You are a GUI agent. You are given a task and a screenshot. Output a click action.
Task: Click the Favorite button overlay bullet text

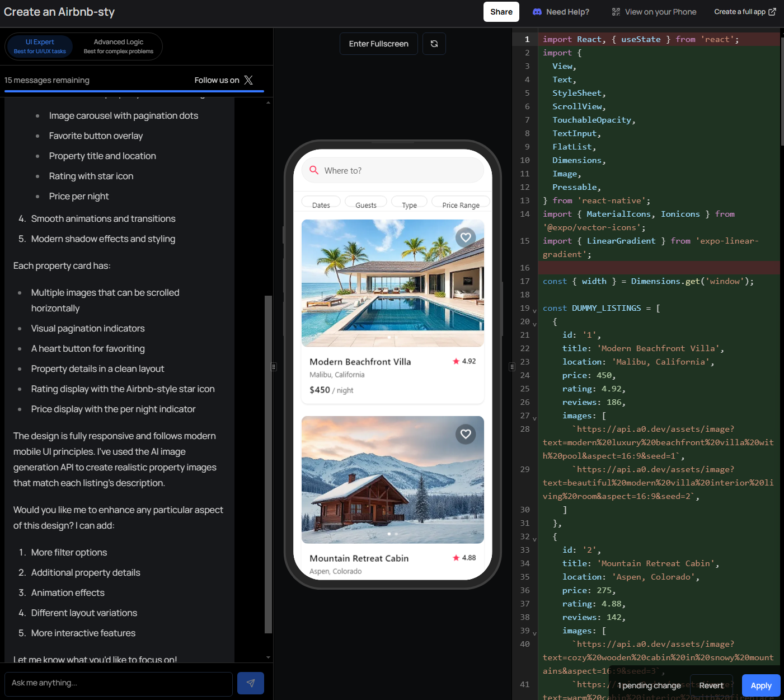point(96,136)
